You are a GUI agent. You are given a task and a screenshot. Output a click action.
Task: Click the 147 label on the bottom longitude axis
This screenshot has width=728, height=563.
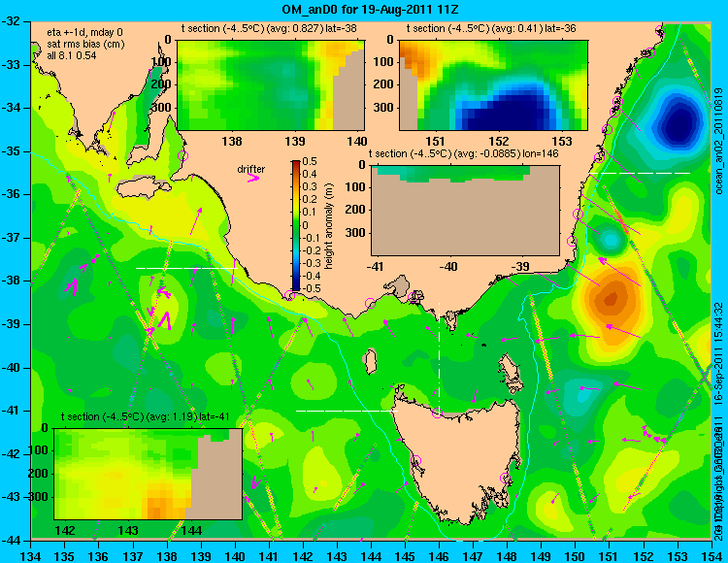point(474,556)
